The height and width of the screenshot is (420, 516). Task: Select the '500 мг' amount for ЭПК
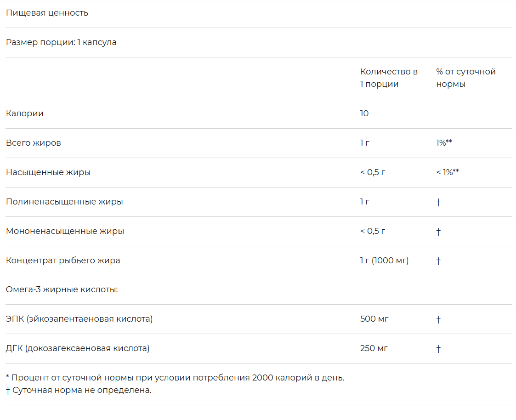[x=374, y=319]
